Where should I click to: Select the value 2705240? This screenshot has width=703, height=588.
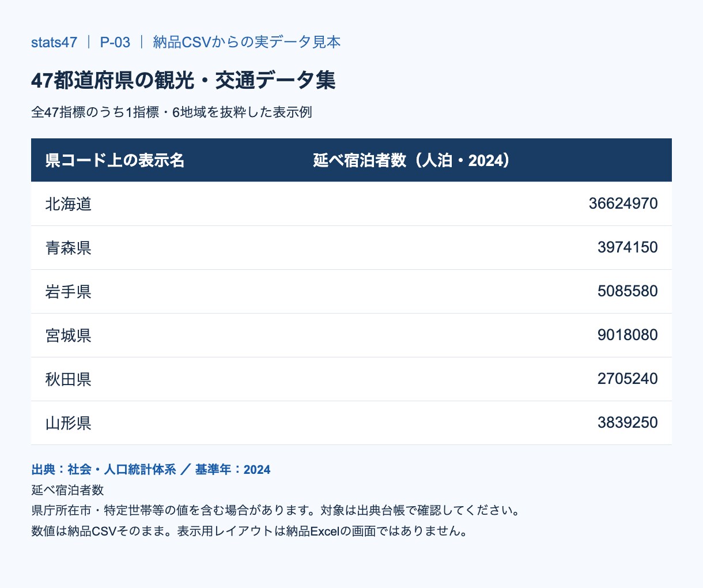(x=628, y=379)
